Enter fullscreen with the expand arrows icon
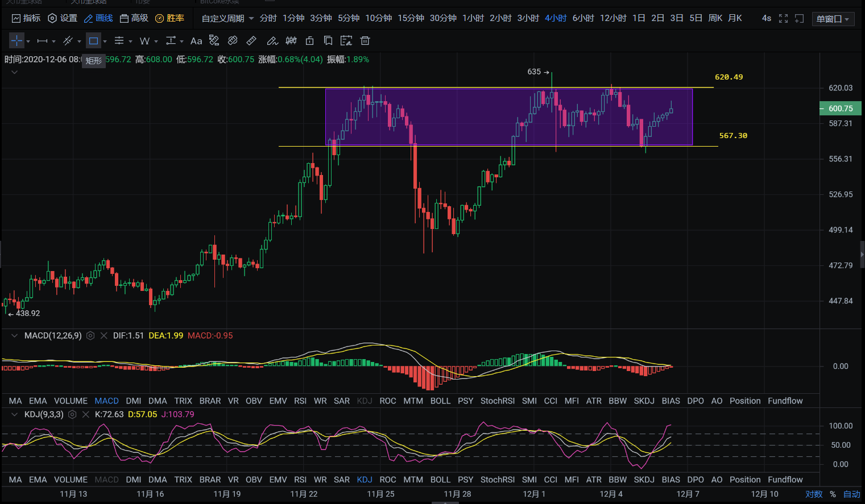The image size is (865, 504). (x=783, y=19)
